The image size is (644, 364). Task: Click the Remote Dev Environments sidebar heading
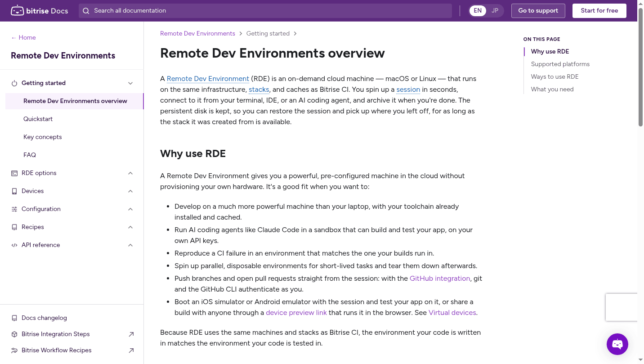(63, 56)
